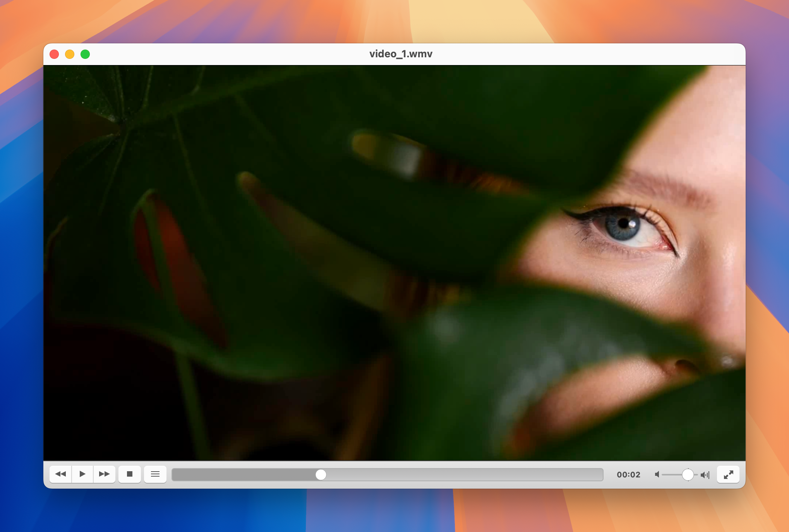Stop playback of video_1.wmv
This screenshot has height=532, width=789.
pyautogui.click(x=130, y=474)
